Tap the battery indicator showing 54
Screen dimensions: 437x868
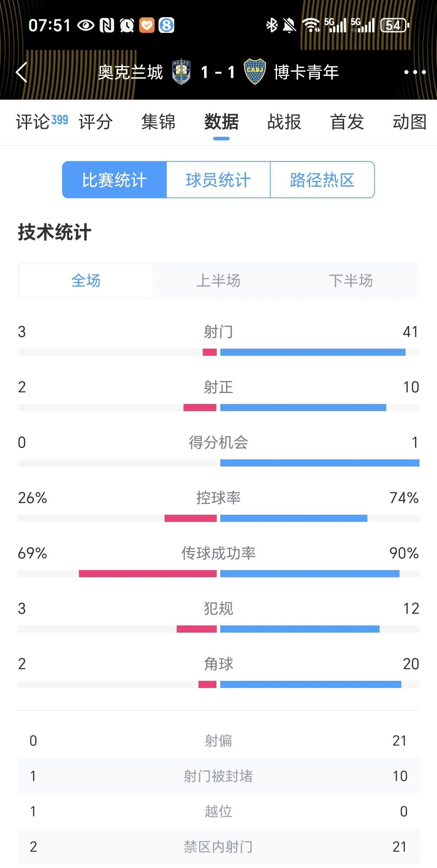click(395, 25)
